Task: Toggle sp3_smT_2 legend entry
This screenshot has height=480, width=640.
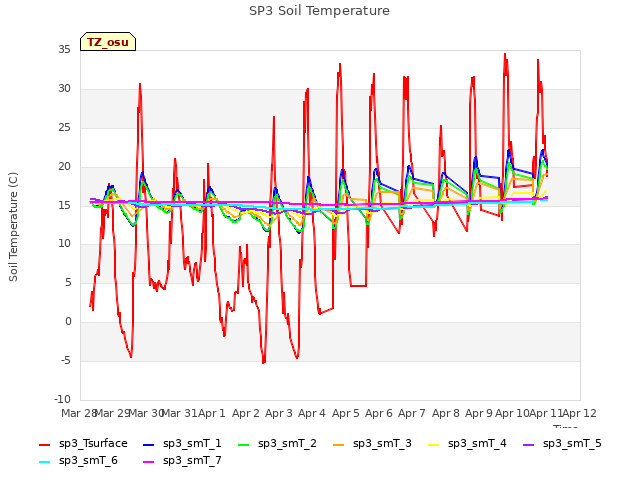Action: [x=278, y=444]
